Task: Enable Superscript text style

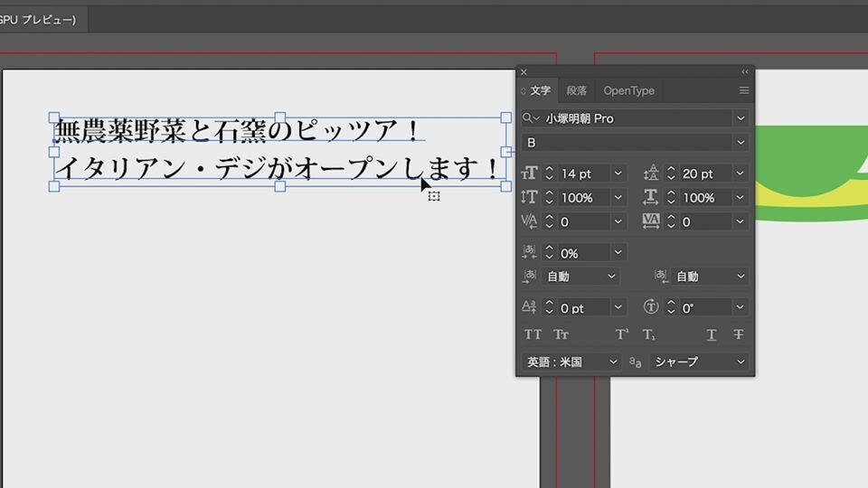Action: [622, 334]
